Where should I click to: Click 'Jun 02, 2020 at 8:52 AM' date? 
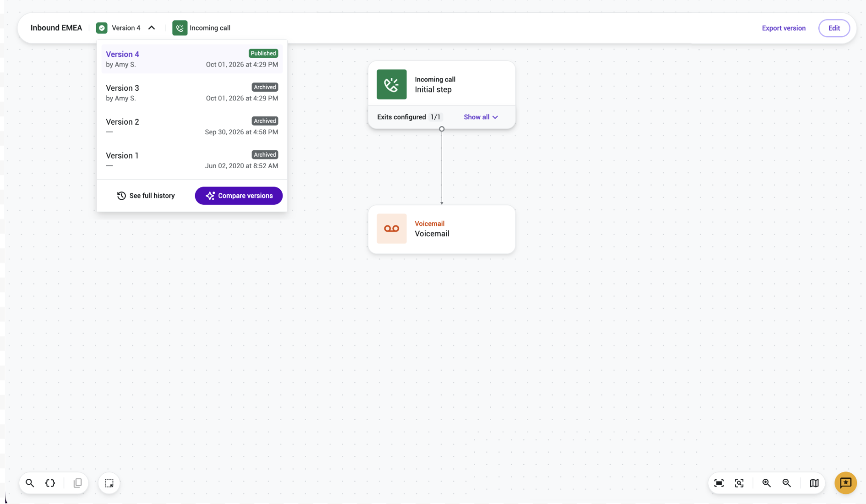pos(241,166)
